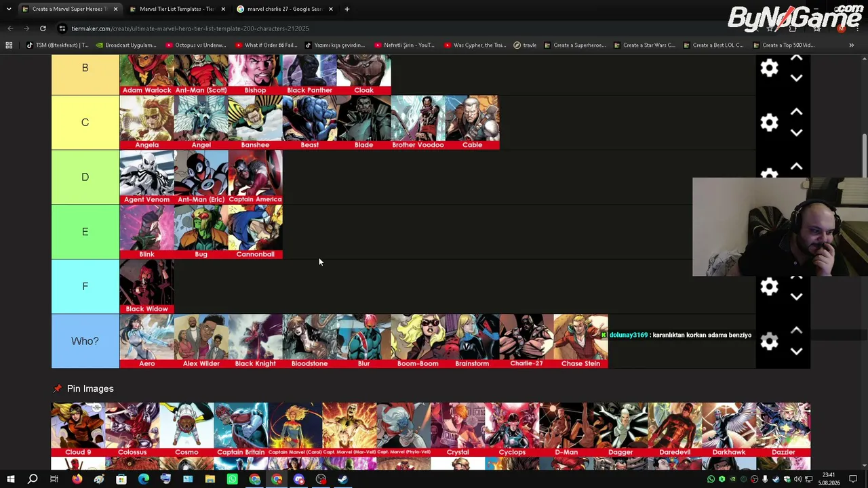This screenshot has height=488, width=868.
Task: Click the Pin Images button
Action: 83,389
